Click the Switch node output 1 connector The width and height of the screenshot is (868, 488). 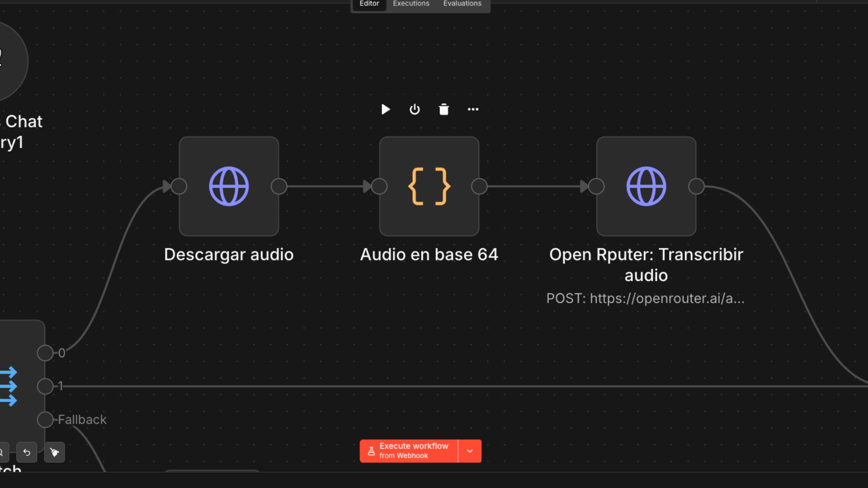[x=45, y=386]
